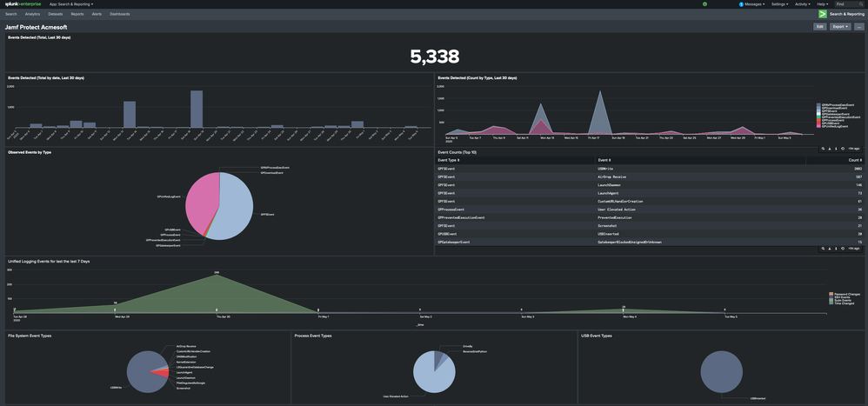Image resolution: width=868 pixels, height=406 pixels.
Task: Sort table by Event column header
Action: click(x=604, y=160)
